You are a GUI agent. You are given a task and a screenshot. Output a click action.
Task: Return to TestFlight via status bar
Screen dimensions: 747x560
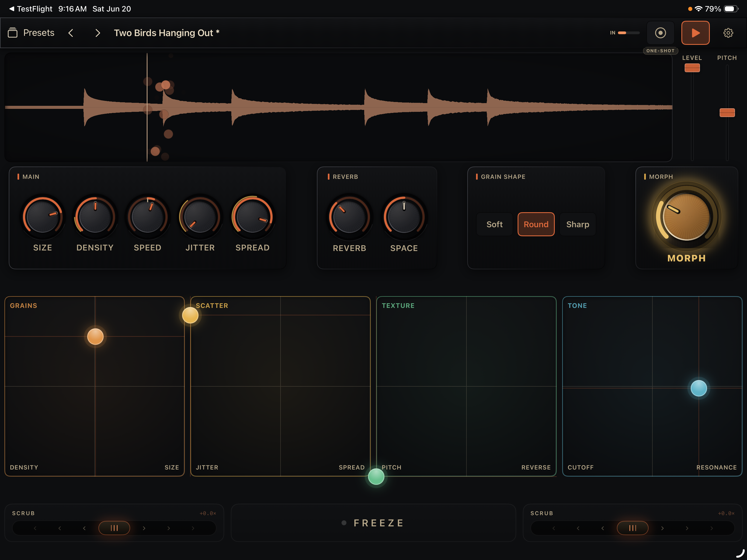point(31,9)
